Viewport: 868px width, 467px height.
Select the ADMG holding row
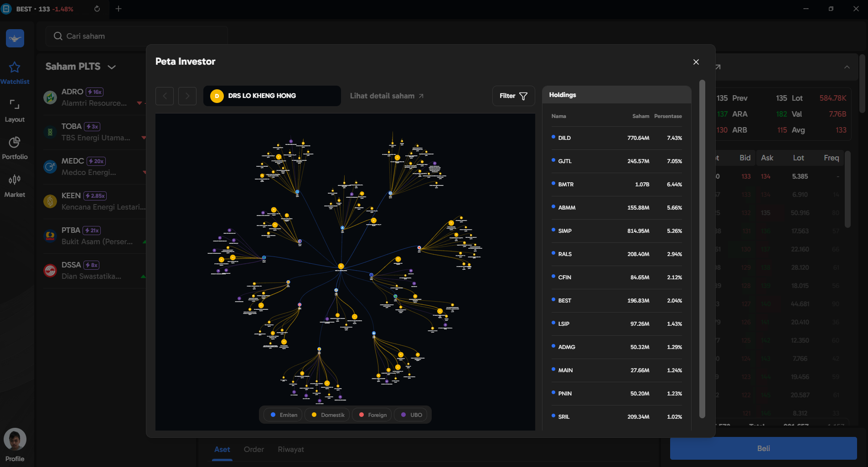point(616,347)
